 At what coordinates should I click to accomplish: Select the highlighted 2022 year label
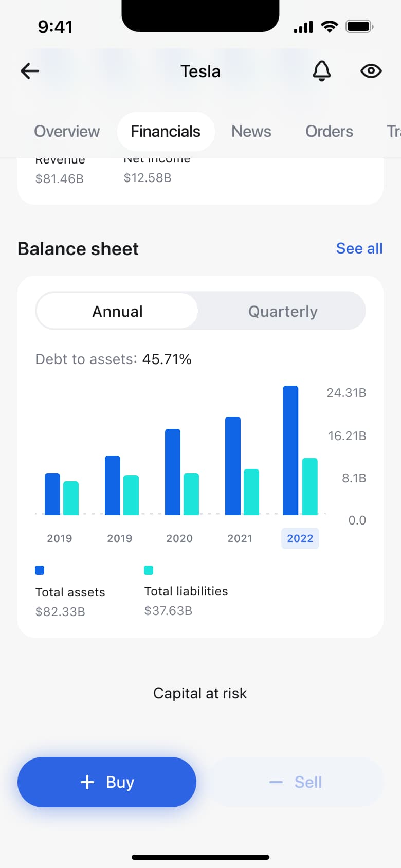pos(300,538)
